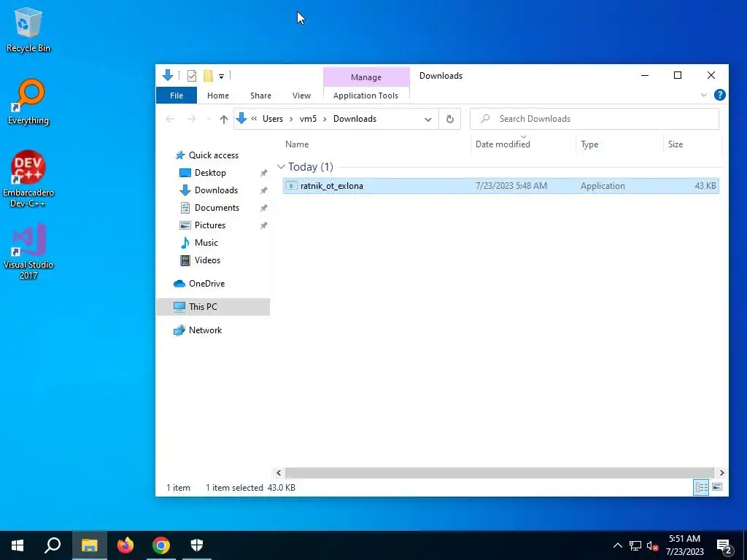Expand hidden path with double chevron
Image resolution: width=747 pixels, height=560 pixels.
tap(254, 119)
